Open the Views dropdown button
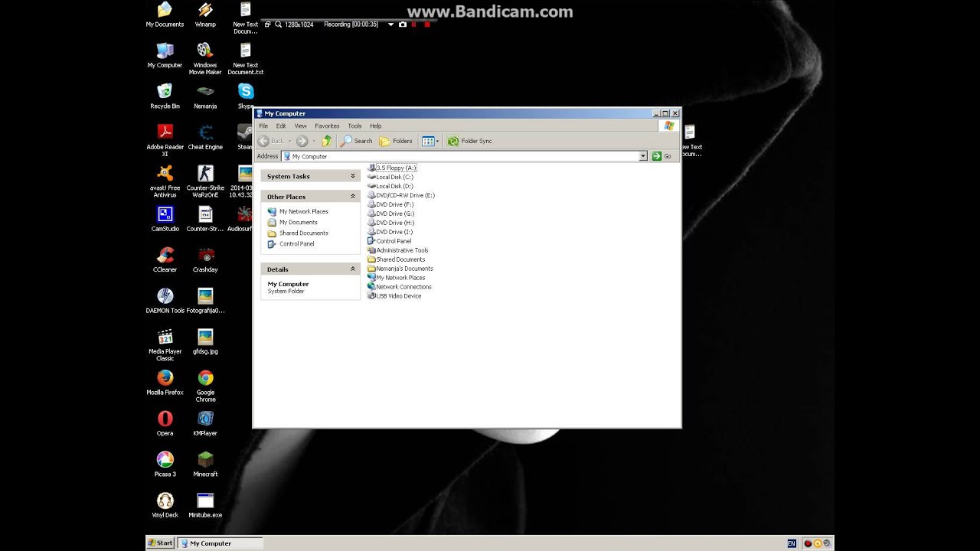 click(x=430, y=141)
